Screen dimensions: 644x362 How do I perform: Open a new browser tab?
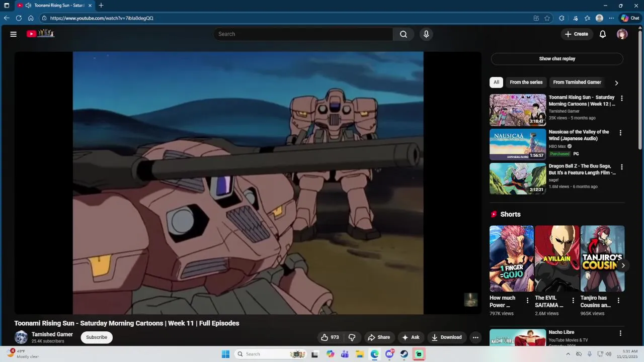coord(101,6)
